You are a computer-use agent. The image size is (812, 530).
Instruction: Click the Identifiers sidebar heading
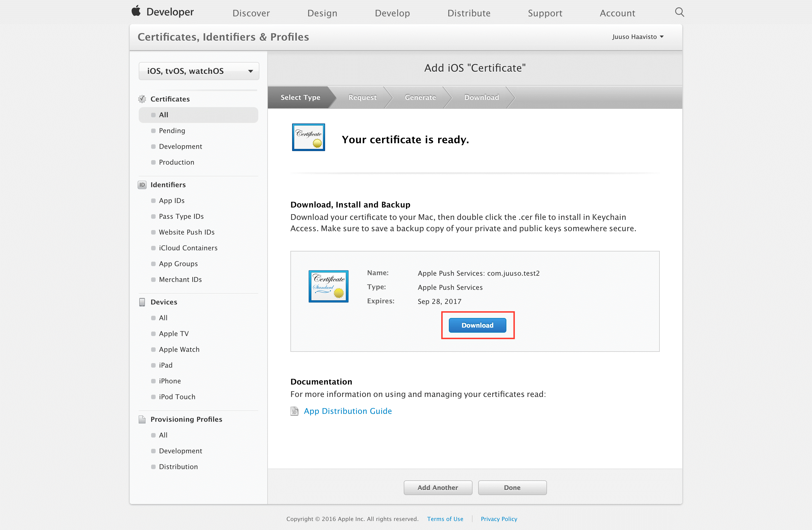coord(168,185)
